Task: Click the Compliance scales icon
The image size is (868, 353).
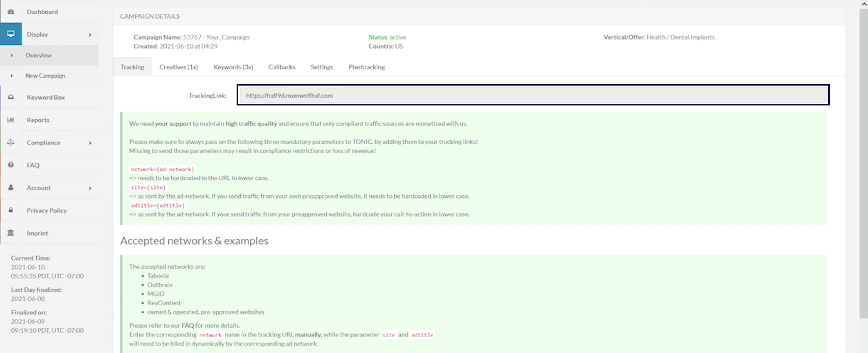Action: coord(11,143)
